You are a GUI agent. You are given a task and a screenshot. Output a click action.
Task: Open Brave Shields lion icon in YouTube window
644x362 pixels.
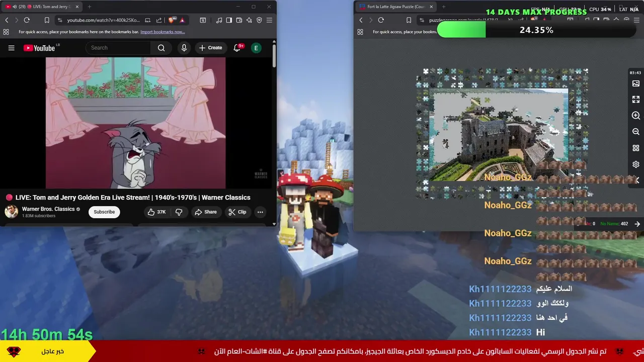[x=172, y=20]
